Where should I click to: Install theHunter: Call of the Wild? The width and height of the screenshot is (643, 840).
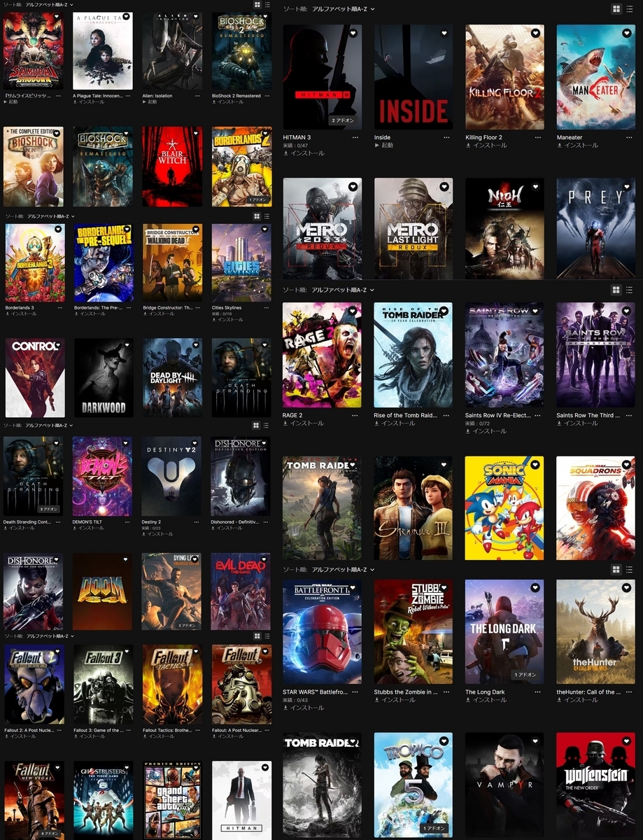click(577, 699)
